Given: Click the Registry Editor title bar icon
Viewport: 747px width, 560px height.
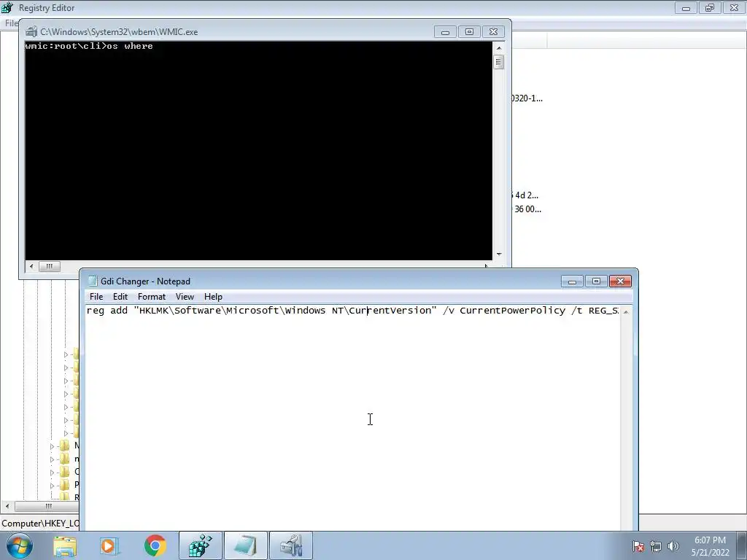Looking at the screenshot, I should (x=7, y=7).
